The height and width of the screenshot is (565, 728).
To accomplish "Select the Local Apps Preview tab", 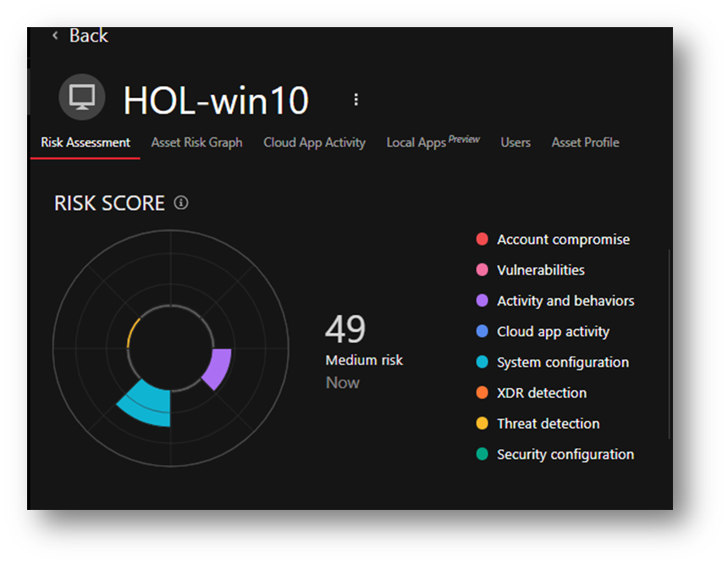I will (433, 141).
